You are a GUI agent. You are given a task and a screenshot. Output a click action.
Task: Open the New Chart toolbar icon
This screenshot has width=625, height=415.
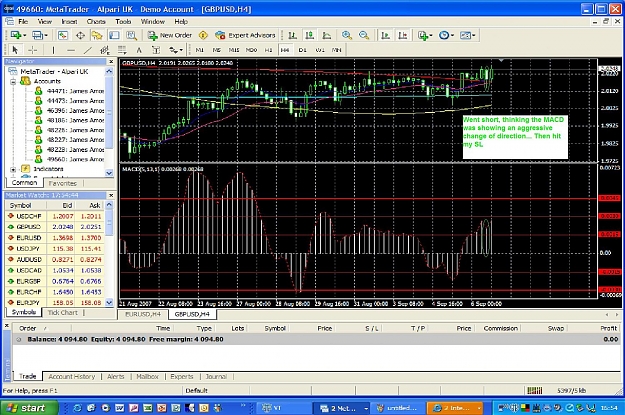pos(16,35)
